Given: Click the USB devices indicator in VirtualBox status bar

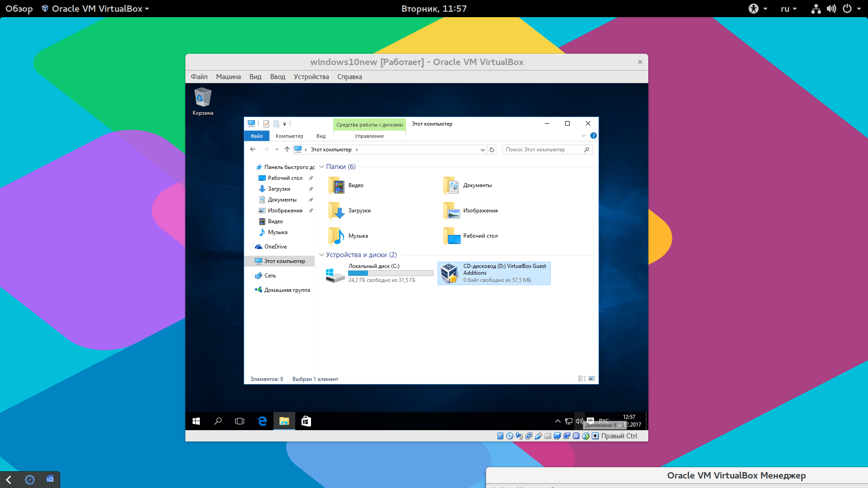Looking at the screenshot, I should [x=538, y=436].
